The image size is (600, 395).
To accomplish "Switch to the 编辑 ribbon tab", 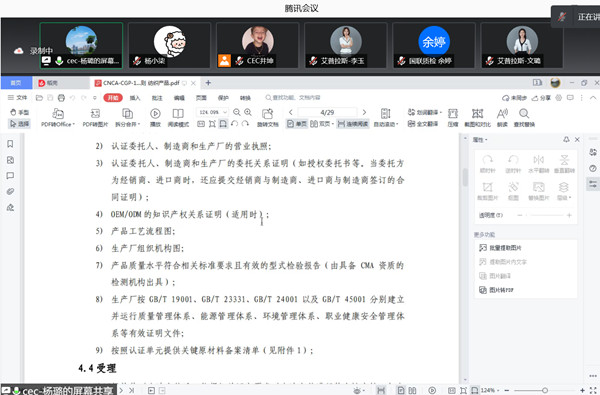I will point(179,98).
